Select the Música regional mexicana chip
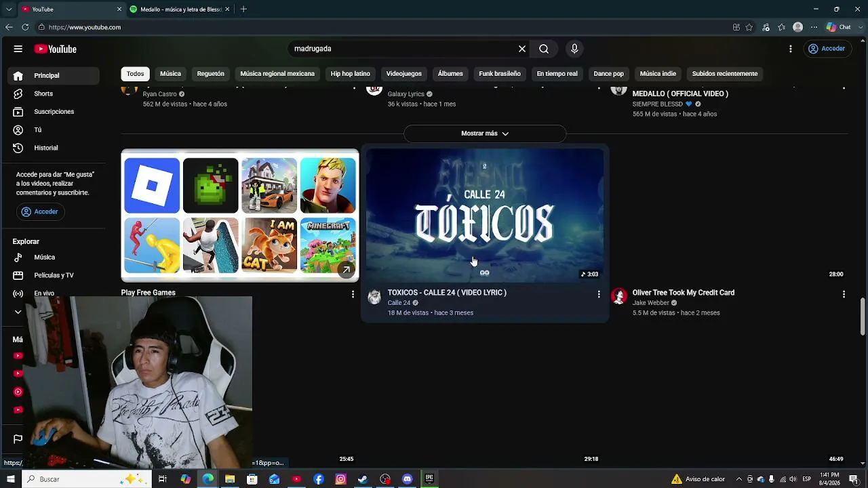Screen dimensions: 868x488 click(x=277, y=74)
